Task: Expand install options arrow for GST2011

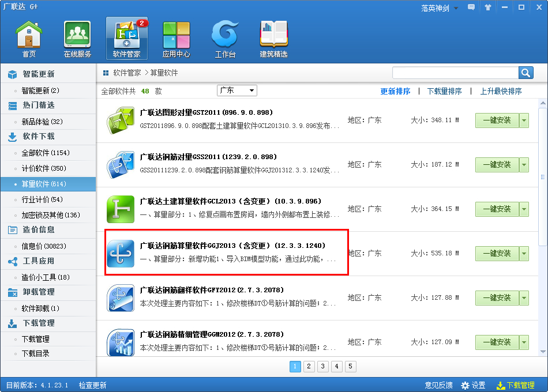Action: click(x=524, y=120)
